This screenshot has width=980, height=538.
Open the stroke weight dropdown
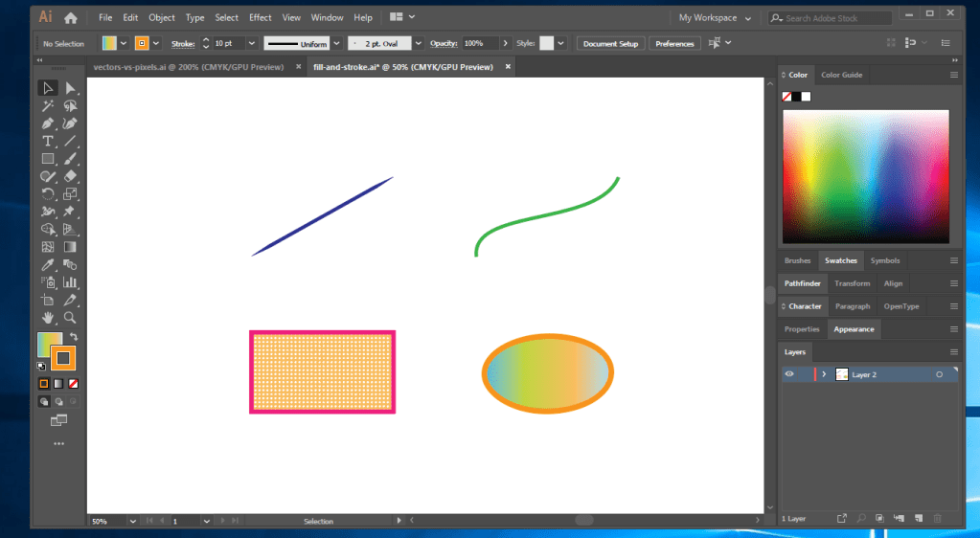tap(252, 43)
